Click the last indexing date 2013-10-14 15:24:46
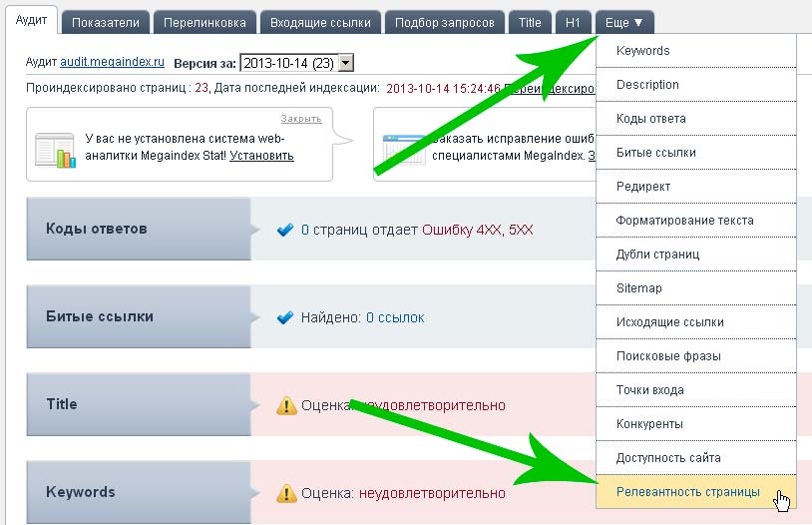The height and width of the screenshot is (525, 812). click(443, 88)
